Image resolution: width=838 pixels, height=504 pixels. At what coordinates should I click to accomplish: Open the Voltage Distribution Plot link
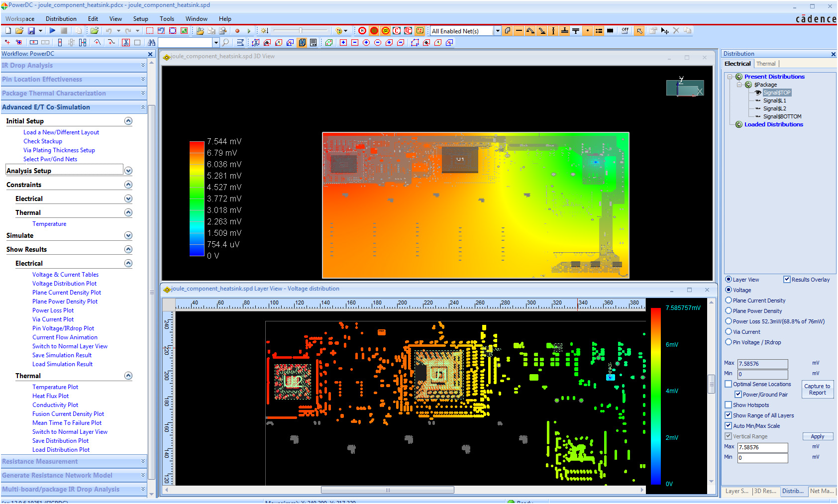(x=64, y=284)
